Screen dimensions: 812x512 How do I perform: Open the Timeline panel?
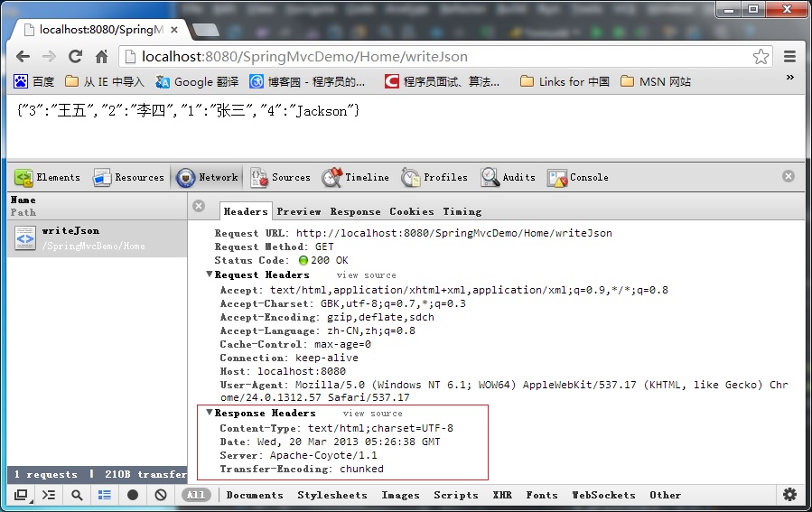tap(355, 178)
